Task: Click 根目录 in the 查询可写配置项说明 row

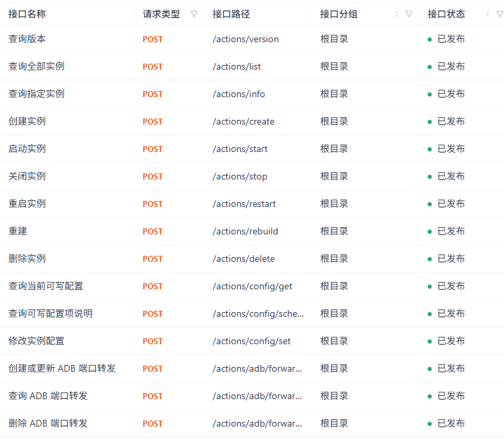Action: tap(334, 313)
